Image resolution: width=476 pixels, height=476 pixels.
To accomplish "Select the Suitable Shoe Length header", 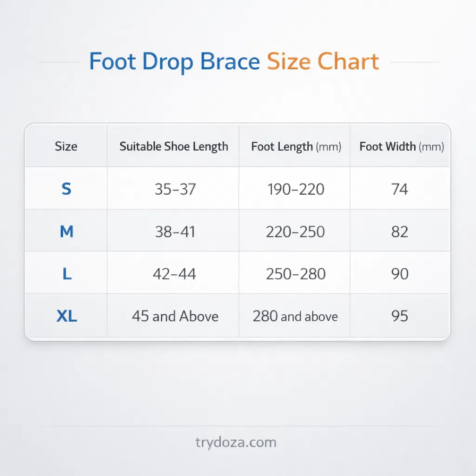I will 174,146.
